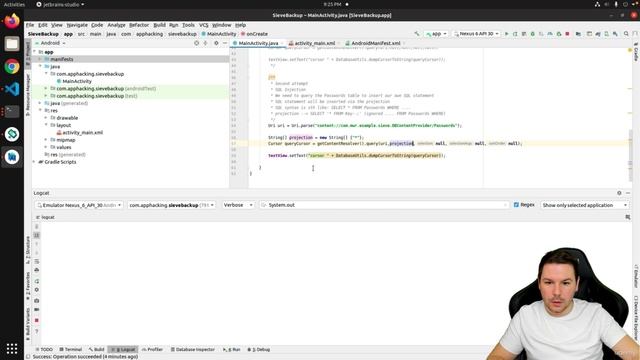Open Search Everywhere magnifier icon
Screen dimensions: 640x360
point(626,34)
